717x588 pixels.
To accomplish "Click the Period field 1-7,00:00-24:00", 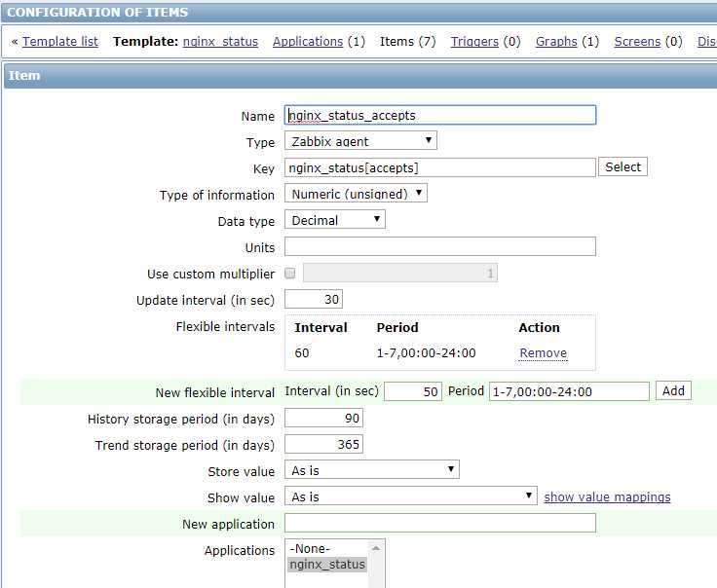I will 569,391.
